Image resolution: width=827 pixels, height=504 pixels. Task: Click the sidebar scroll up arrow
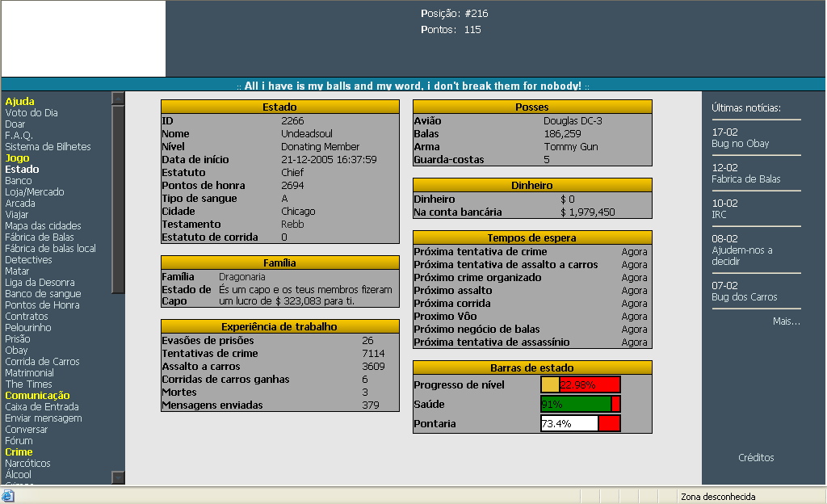tap(118, 99)
